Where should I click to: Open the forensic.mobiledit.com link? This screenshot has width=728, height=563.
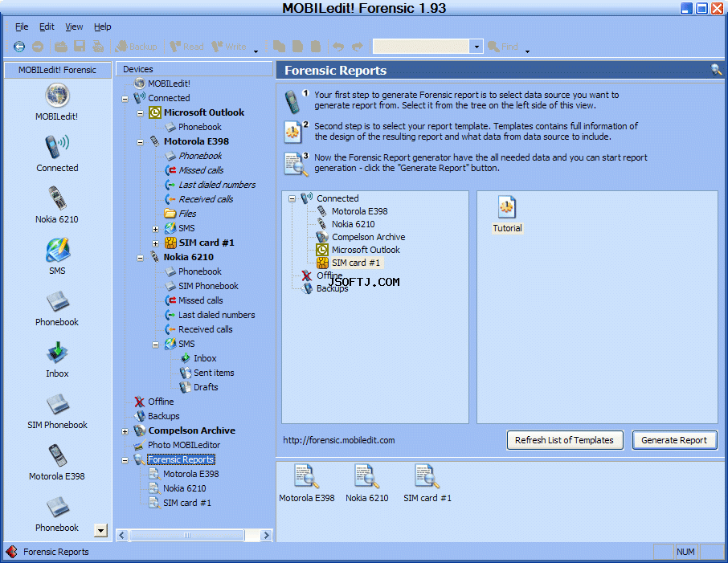pos(339,440)
